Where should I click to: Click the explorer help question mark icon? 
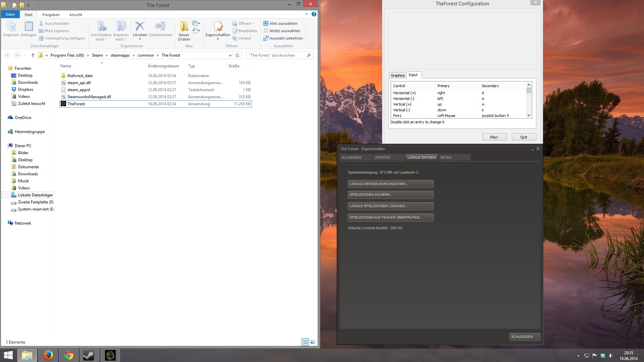coord(314,14)
